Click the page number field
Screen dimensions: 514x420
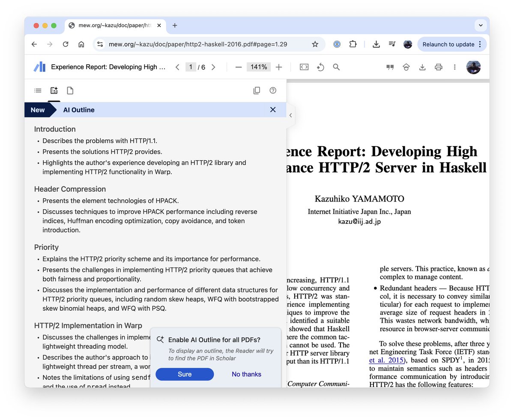point(191,67)
